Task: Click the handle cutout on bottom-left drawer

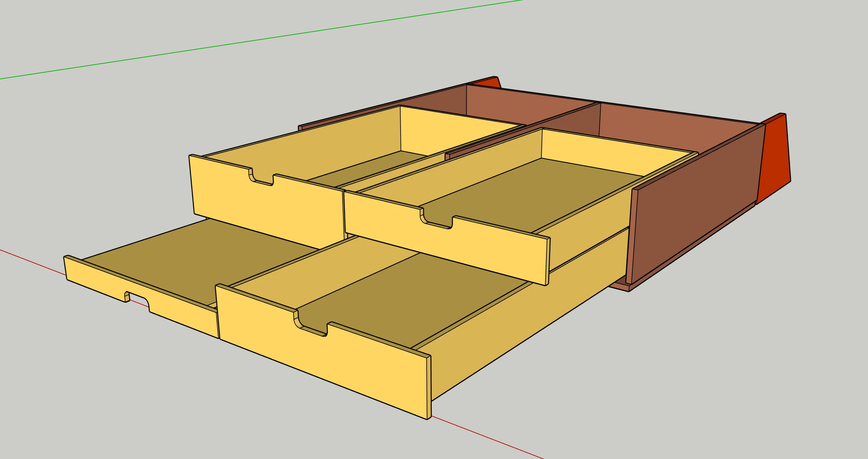Action: (138, 300)
